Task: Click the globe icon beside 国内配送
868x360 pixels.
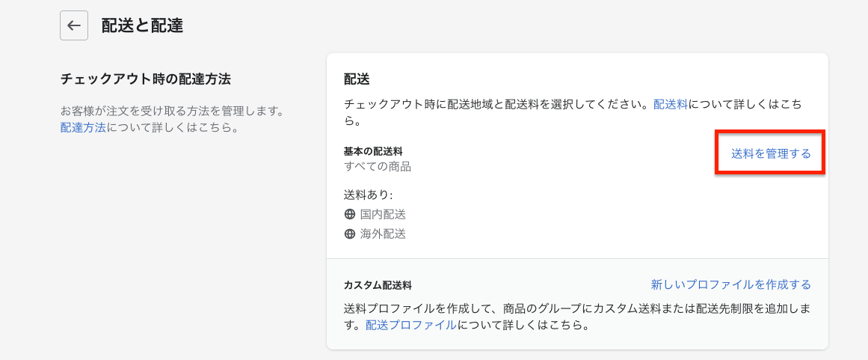Action: click(x=349, y=214)
